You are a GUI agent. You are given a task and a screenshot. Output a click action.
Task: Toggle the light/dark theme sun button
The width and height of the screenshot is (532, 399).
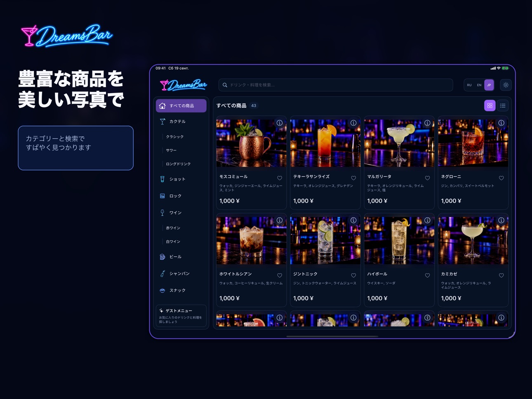click(506, 85)
